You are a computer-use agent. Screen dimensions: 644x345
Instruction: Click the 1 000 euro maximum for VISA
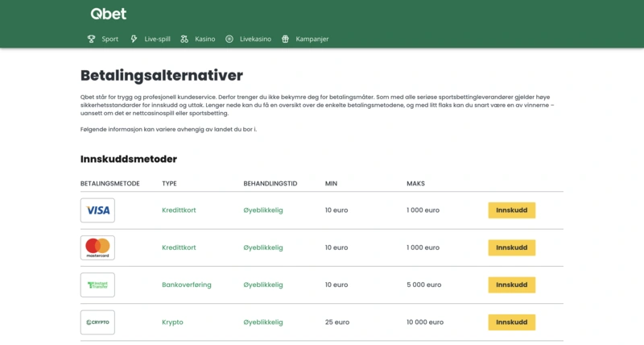point(423,210)
